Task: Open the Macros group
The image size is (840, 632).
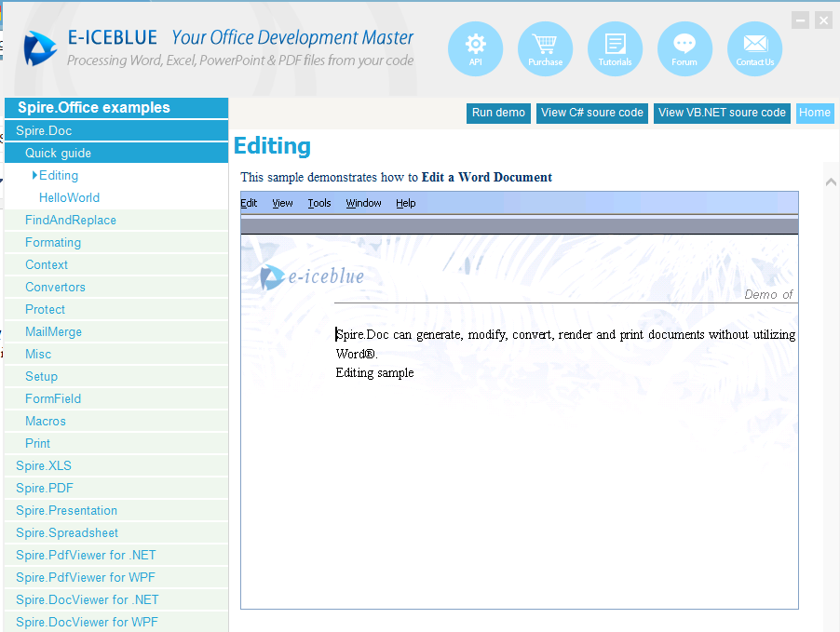Action: point(116,421)
